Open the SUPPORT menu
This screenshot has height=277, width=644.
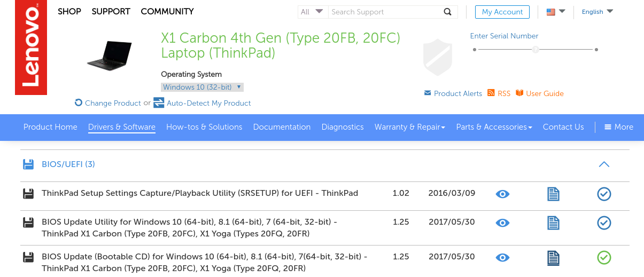tap(111, 11)
